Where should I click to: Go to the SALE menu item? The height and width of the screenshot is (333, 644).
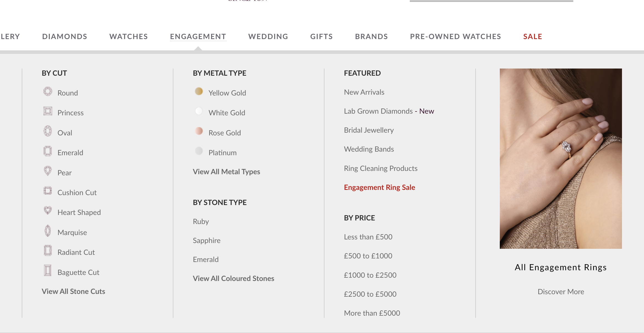click(533, 37)
